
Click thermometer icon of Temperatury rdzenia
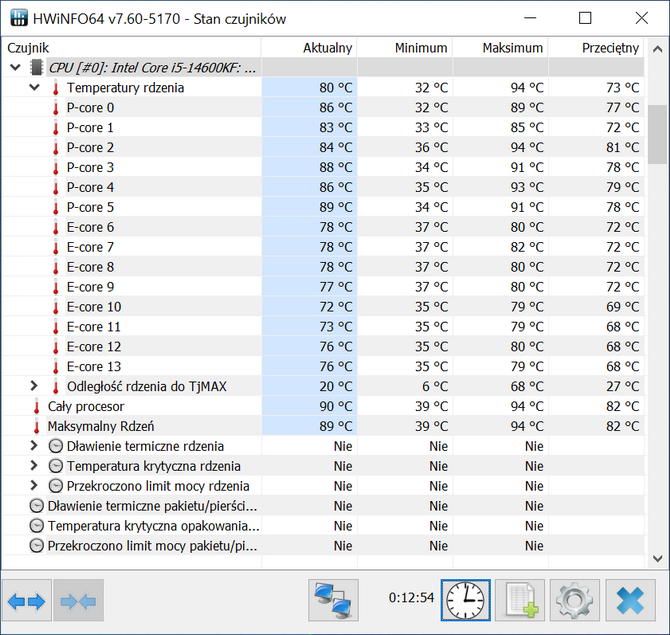(56, 88)
